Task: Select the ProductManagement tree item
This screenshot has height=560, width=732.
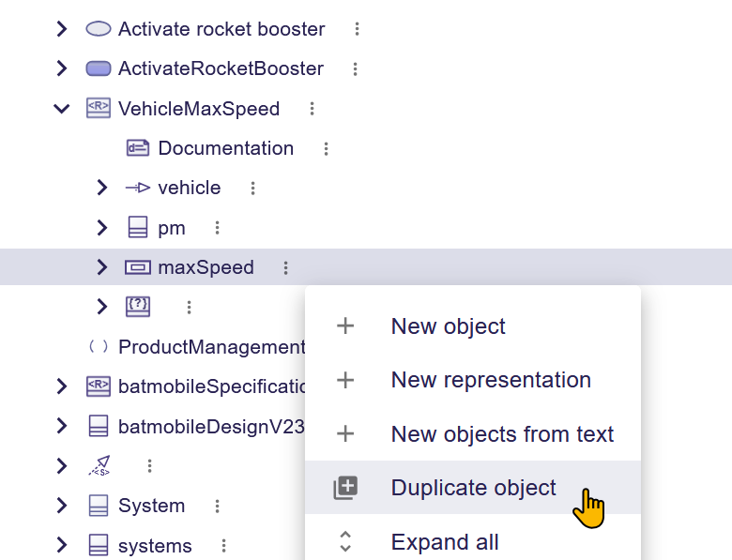Action: (x=211, y=347)
